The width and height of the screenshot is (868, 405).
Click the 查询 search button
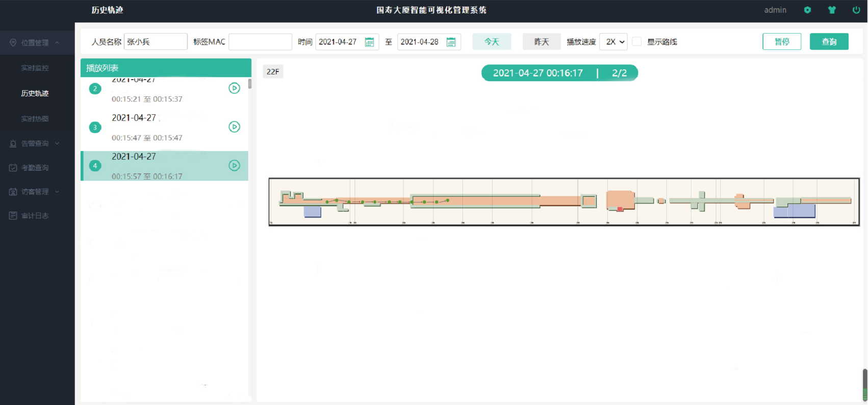tap(829, 42)
